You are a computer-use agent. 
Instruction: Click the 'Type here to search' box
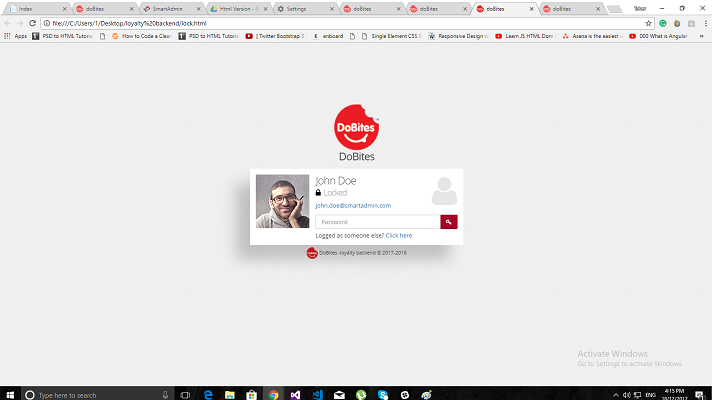(x=98, y=395)
